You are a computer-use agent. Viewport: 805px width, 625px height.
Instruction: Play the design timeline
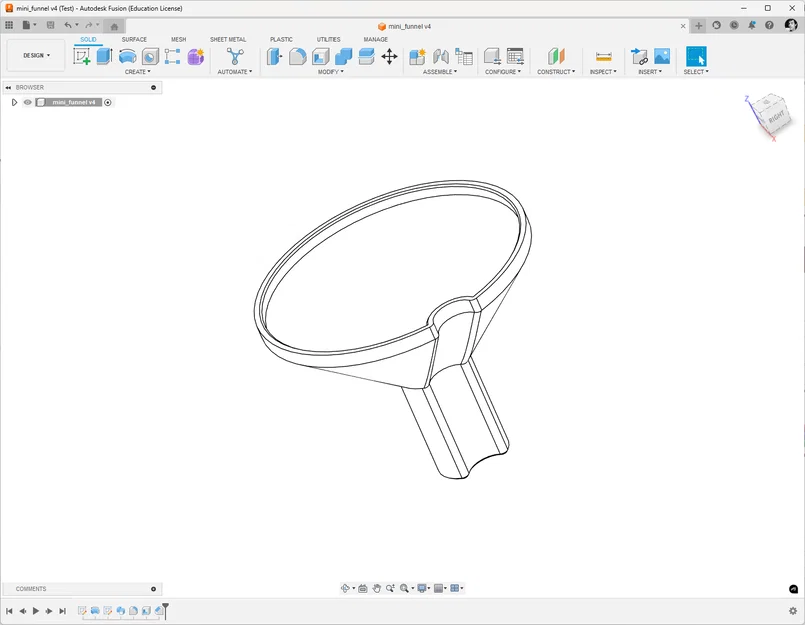point(36,611)
